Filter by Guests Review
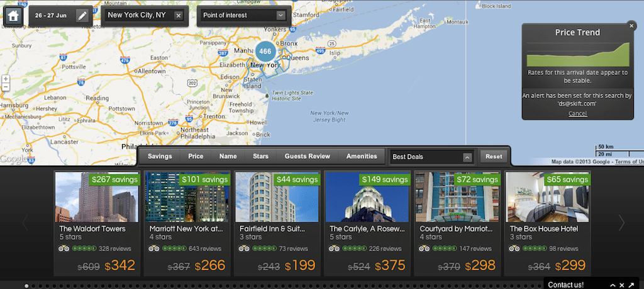This screenshot has width=644, height=289. coord(307,156)
